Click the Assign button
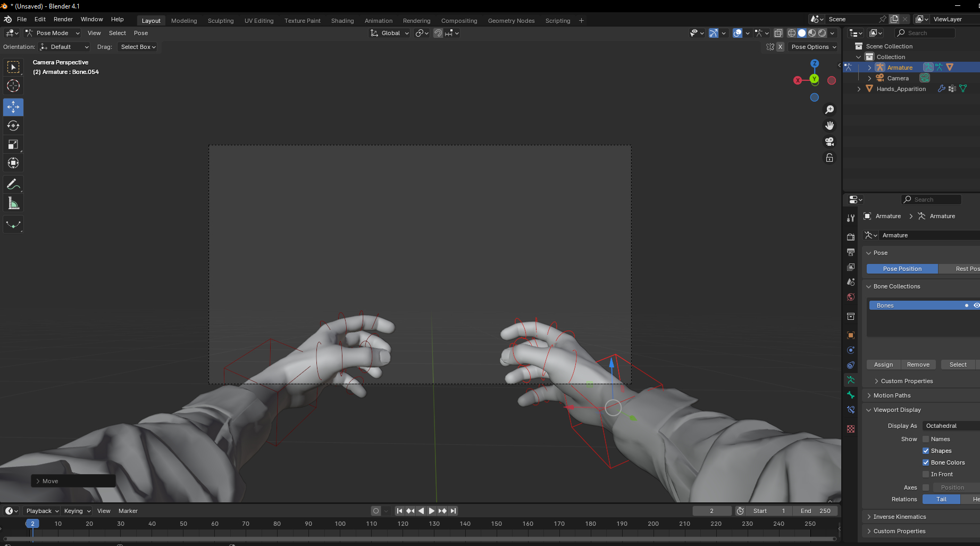980x546 pixels. (883, 365)
